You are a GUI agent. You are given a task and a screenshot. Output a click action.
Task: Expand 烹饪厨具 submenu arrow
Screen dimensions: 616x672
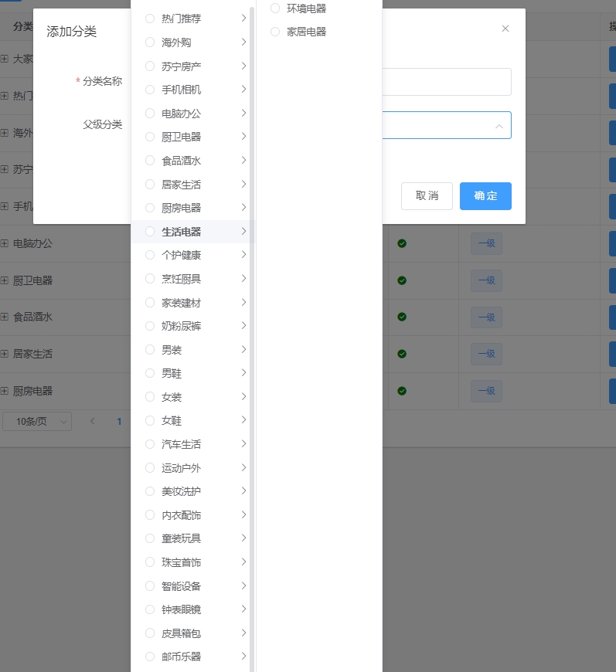243,279
